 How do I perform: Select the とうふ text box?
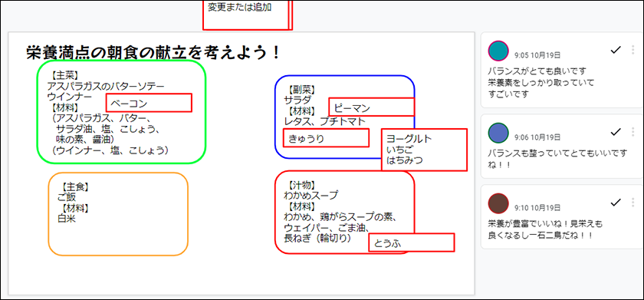click(x=412, y=242)
